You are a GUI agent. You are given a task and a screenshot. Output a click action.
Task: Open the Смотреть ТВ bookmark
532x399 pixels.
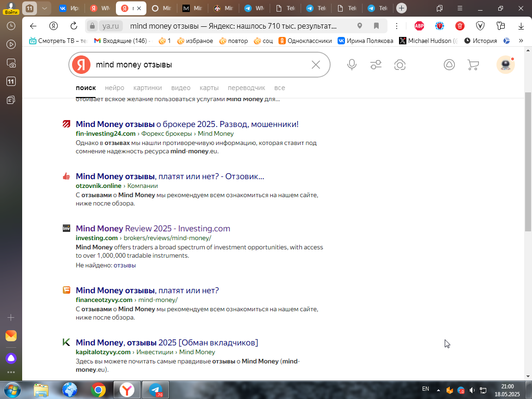58,41
